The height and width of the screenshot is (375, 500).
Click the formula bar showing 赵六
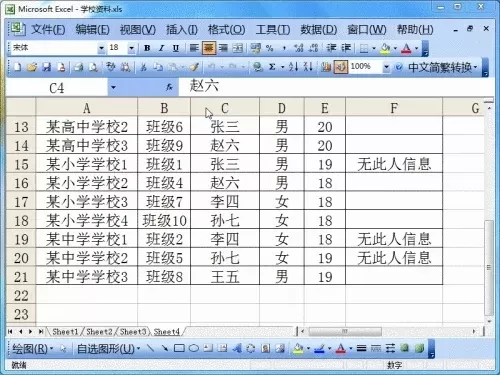coord(336,87)
